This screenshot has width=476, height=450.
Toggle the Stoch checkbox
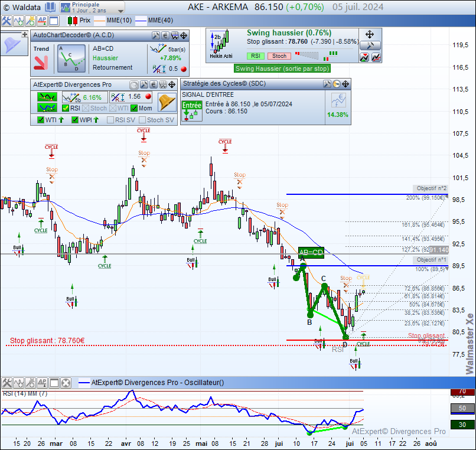[86, 108]
